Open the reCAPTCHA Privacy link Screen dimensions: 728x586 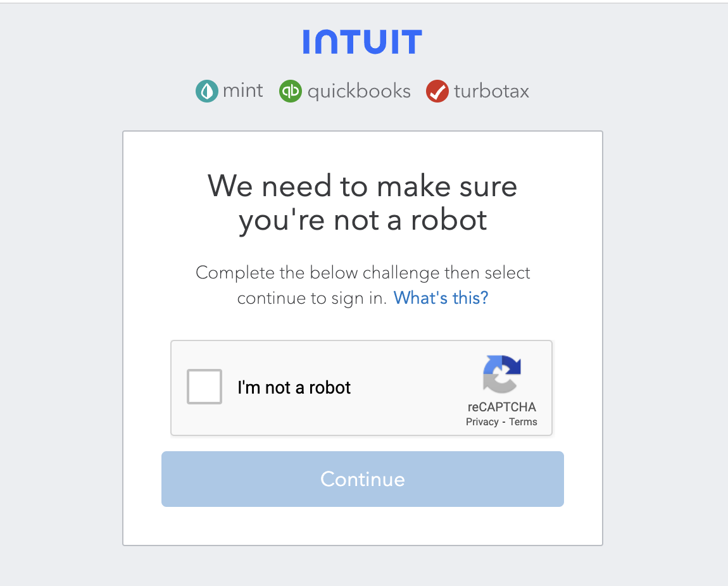pyautogui.click(x=482, y=422)
